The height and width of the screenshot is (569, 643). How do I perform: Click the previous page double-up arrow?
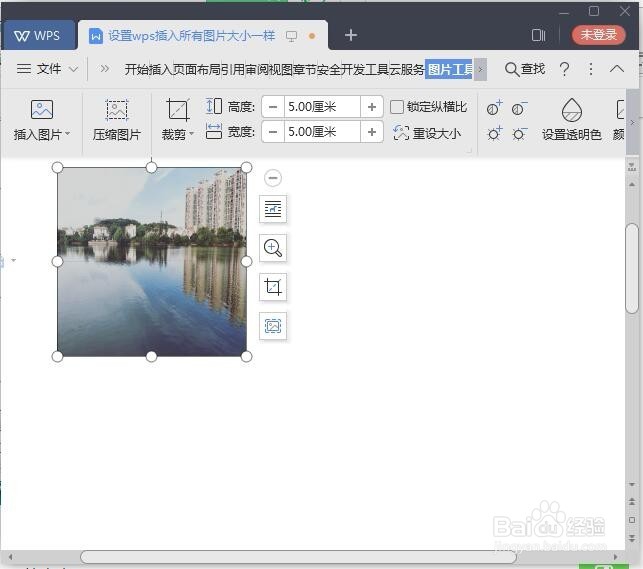click(632, 501)
